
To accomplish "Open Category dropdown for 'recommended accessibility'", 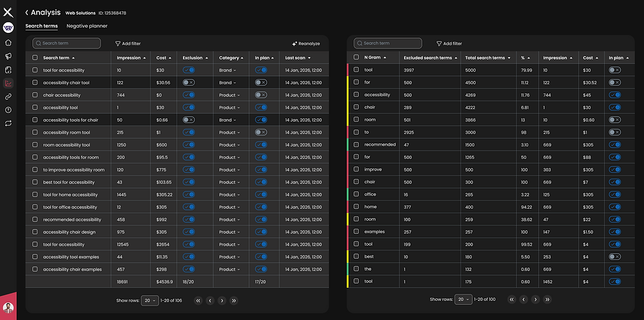I will (229, 219).
